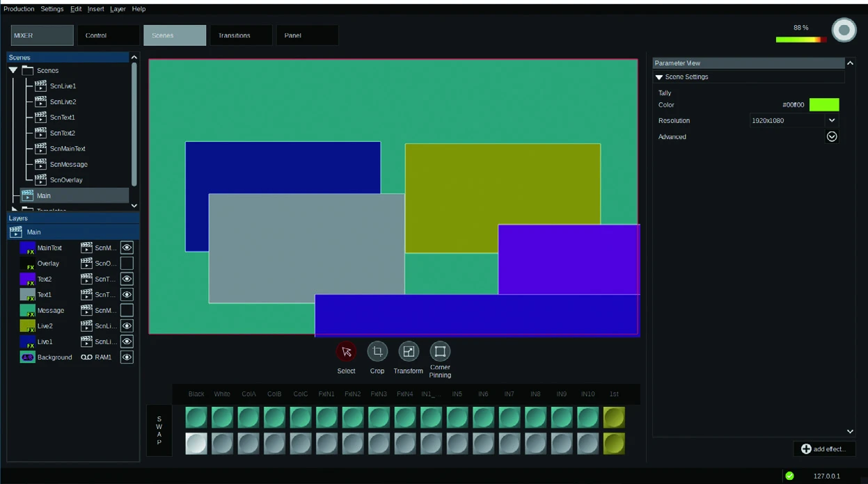Screen dimensions: 868x484
Task: Click the Message layer source scene icon
Action: (x=86, y=310)
